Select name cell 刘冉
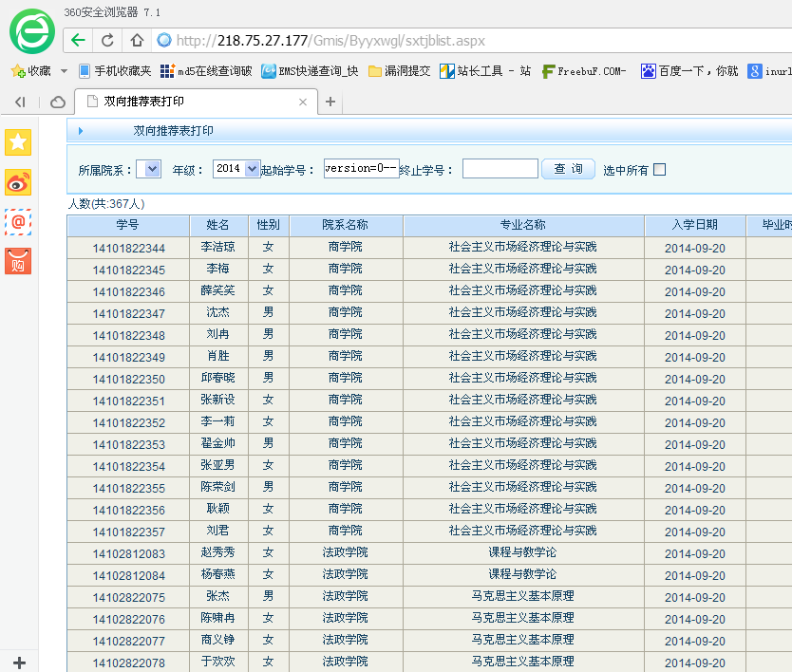792x672 pixels. pos(218,334)
